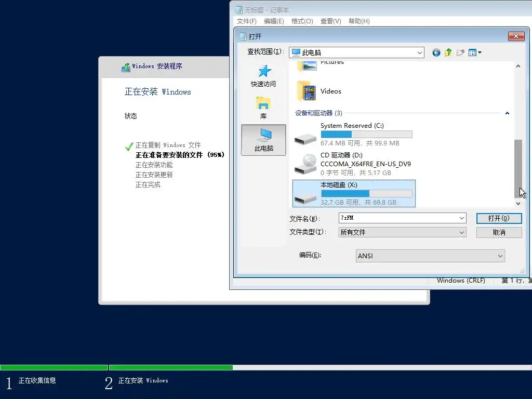532x399 pixels.
Task: Close the Open dialog
Action: point(516,36)
